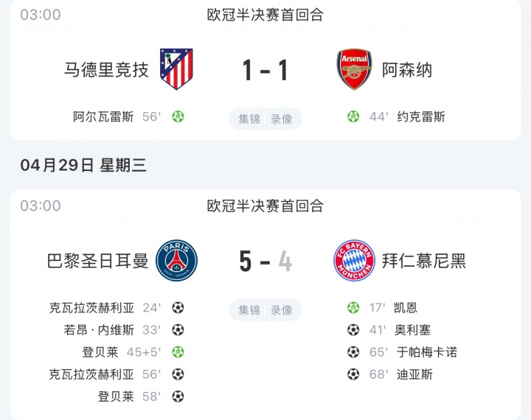Click the 1 - 1 match score
Viewport: 531px width, 420px height.
[x=265, y=70]
